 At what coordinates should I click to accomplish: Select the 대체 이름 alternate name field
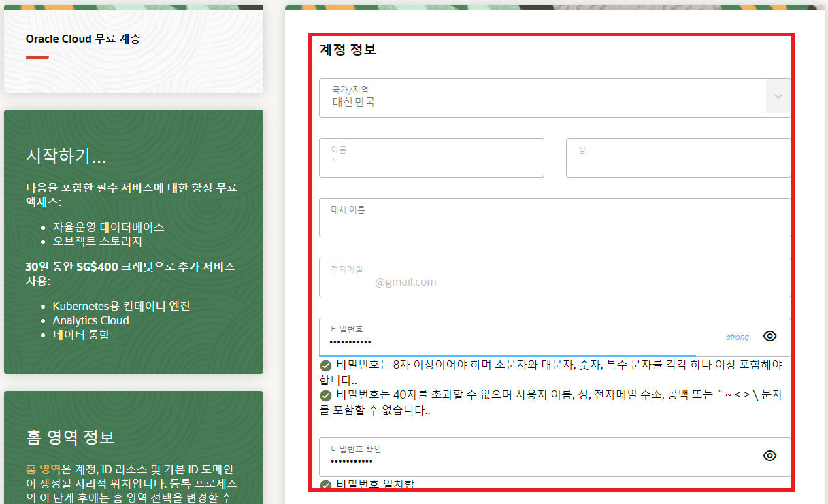tap(554, 218)
